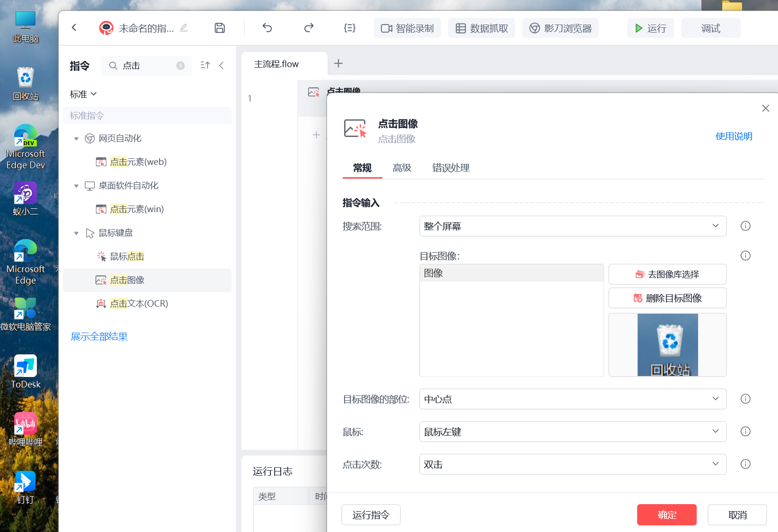Open the 搜索范围 dropdown
778x532 pixels.
[573, 226]
